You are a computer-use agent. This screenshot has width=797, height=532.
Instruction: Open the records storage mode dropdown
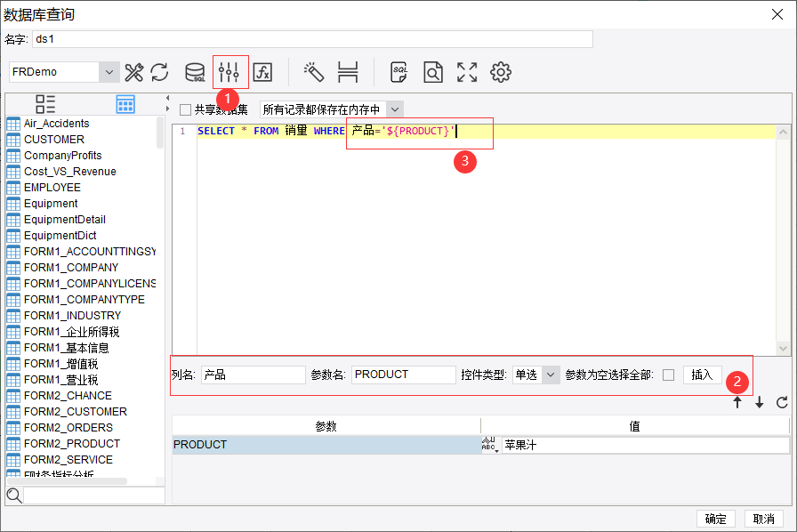(395, 109)
